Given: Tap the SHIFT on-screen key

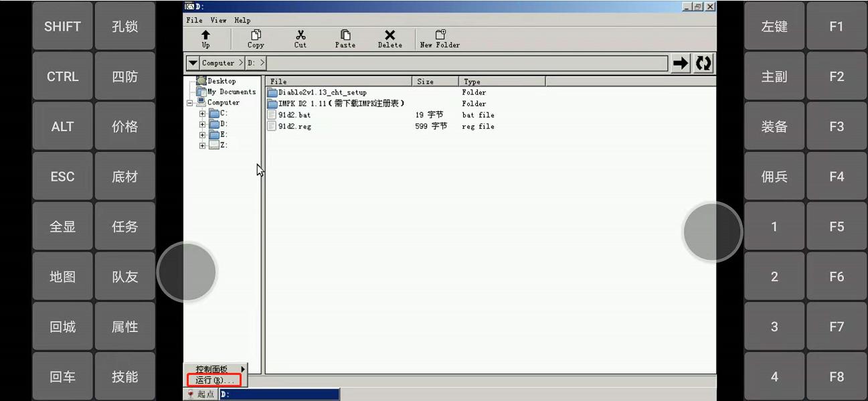Looking at the screenshot, I should [62, 26].
